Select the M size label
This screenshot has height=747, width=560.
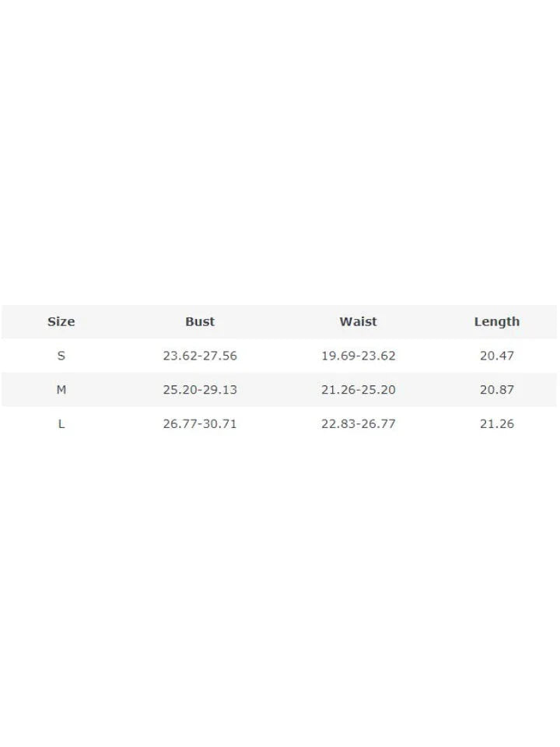(x=61, y=390)
